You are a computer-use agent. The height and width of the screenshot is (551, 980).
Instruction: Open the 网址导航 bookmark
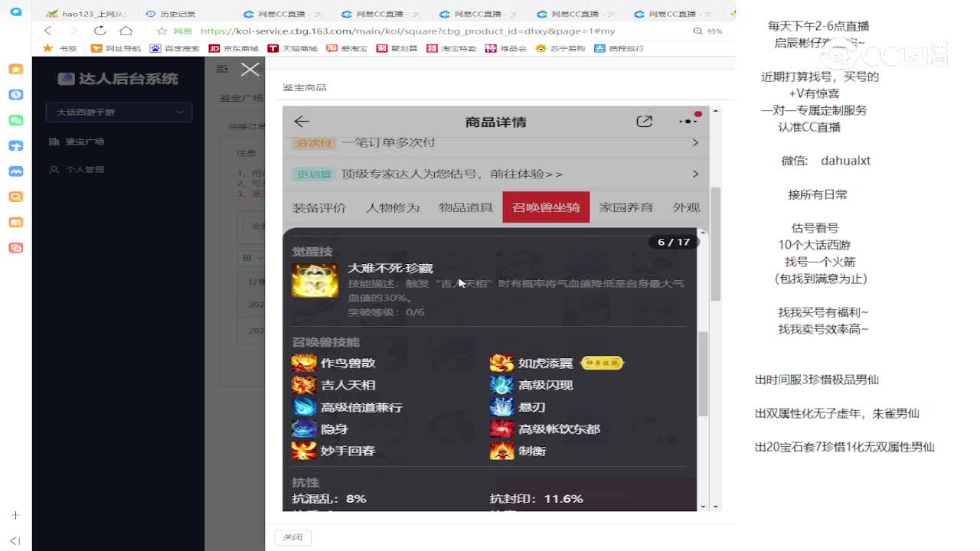coord(116,48)
